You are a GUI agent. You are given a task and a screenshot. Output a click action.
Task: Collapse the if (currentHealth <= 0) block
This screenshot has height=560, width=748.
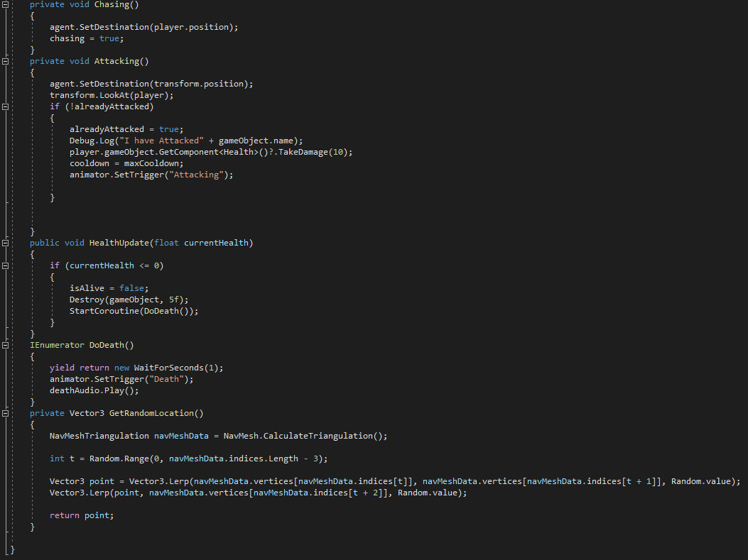[x=6, y=265]
